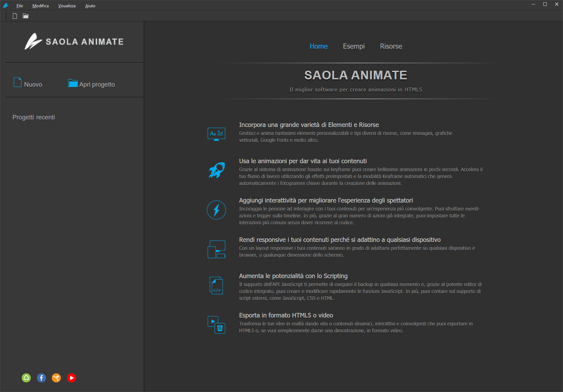Click the Apri progetto label

[x=97, y=84]
